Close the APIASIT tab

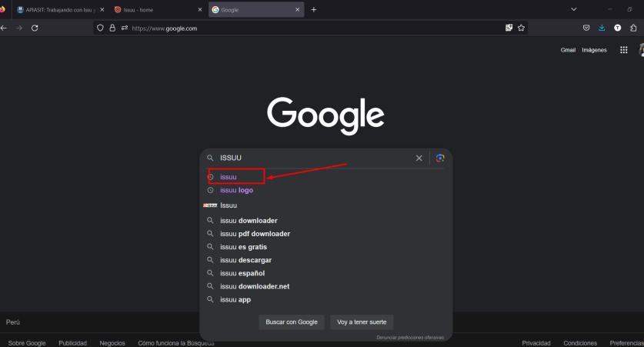(x=102, y=9)
